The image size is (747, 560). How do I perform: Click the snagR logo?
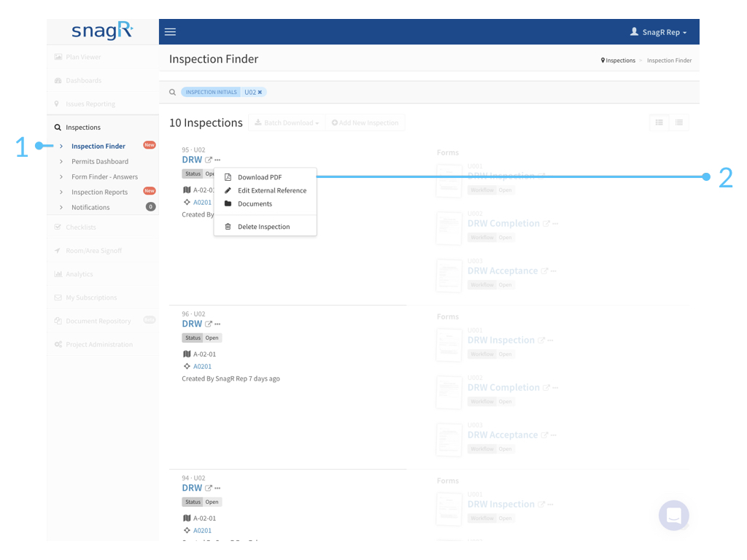coord(102,31)
